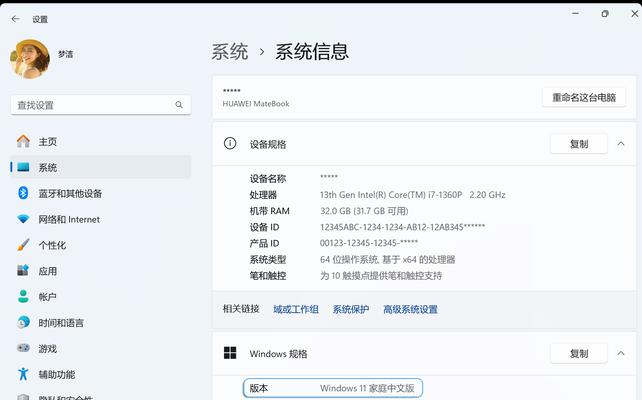Click the 产品 ID value text

[x=368, y=243]
